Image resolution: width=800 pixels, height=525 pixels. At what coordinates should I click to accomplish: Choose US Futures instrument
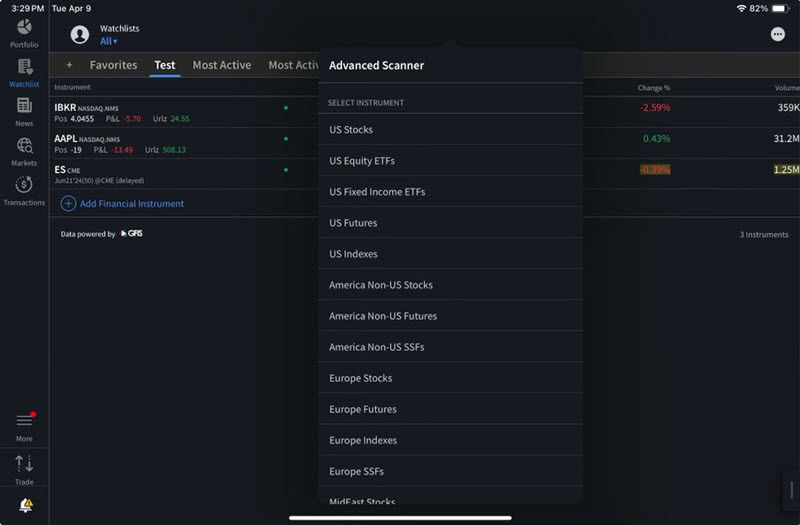[x=451, y=223]
